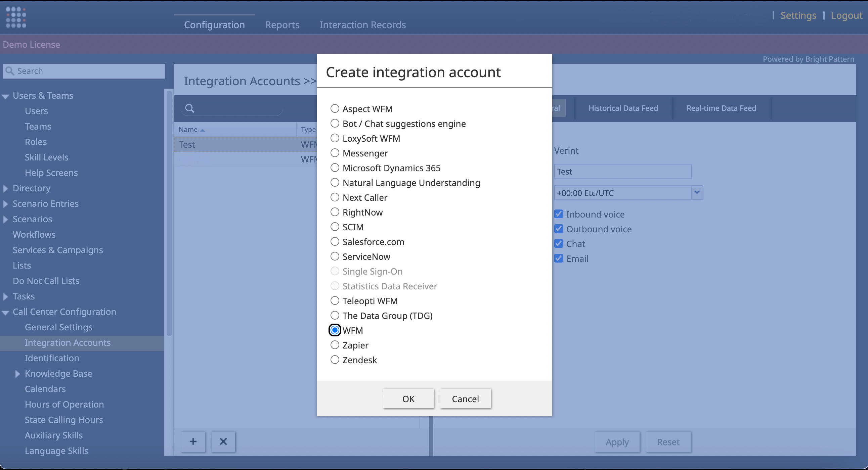Choose Natural Language Understanding option
This screenshot has height=470, width=868.
pos(335,183)
